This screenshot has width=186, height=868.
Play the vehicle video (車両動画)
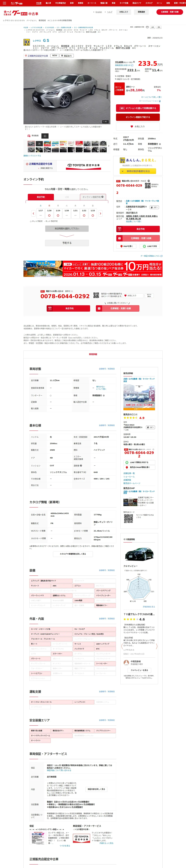(45, 136)
